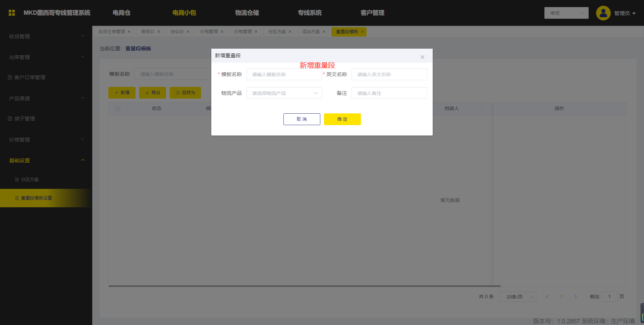Close the 新增重量段 dialog with the X icon

[x=422, y=57]
